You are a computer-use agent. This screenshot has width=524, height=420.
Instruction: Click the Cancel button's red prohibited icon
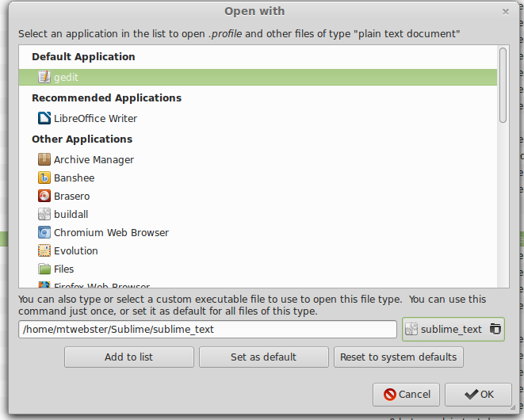[390, 395]
